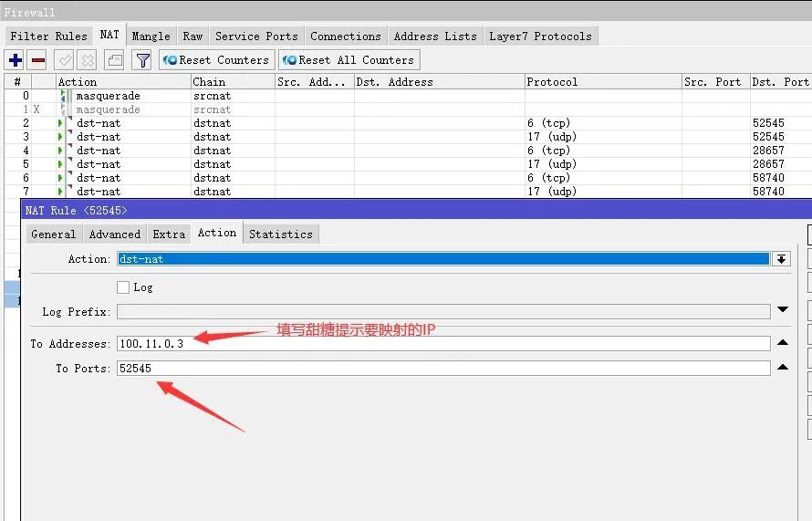Open the Mangle tab
Image resolution: width=812 pixels, height=521 pixels.
[151, 36]
